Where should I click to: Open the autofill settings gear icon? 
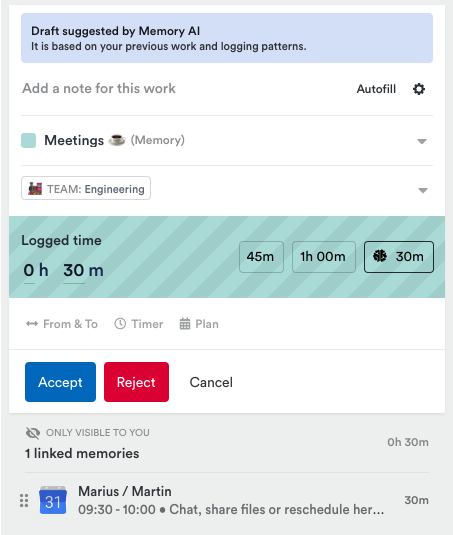[x=419, y=89]
